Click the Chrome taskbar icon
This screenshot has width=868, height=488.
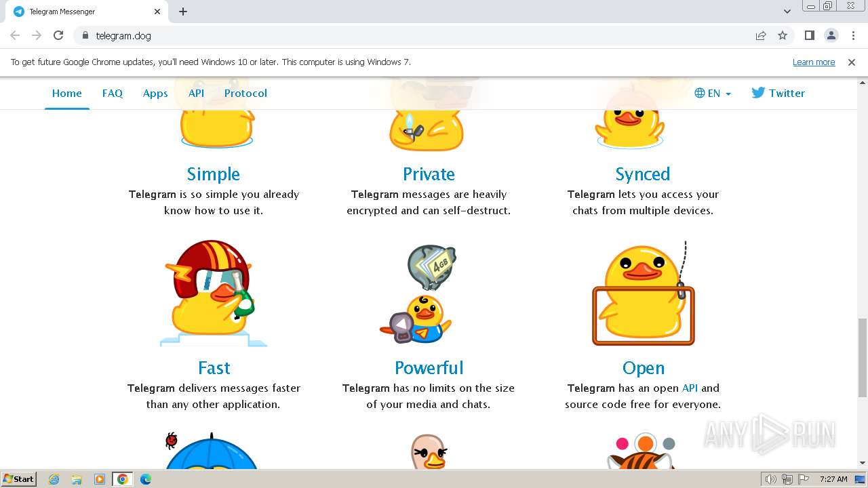coord(122,479)
